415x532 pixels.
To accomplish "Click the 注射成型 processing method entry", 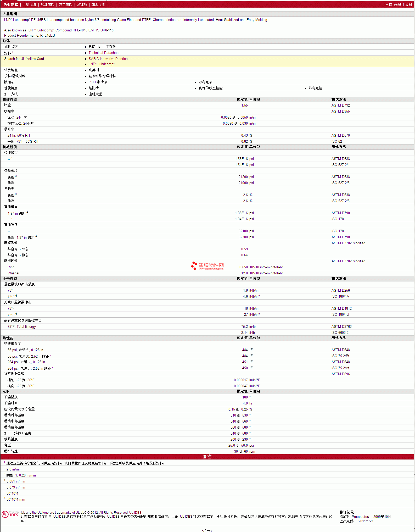I will tap(95, 94).
